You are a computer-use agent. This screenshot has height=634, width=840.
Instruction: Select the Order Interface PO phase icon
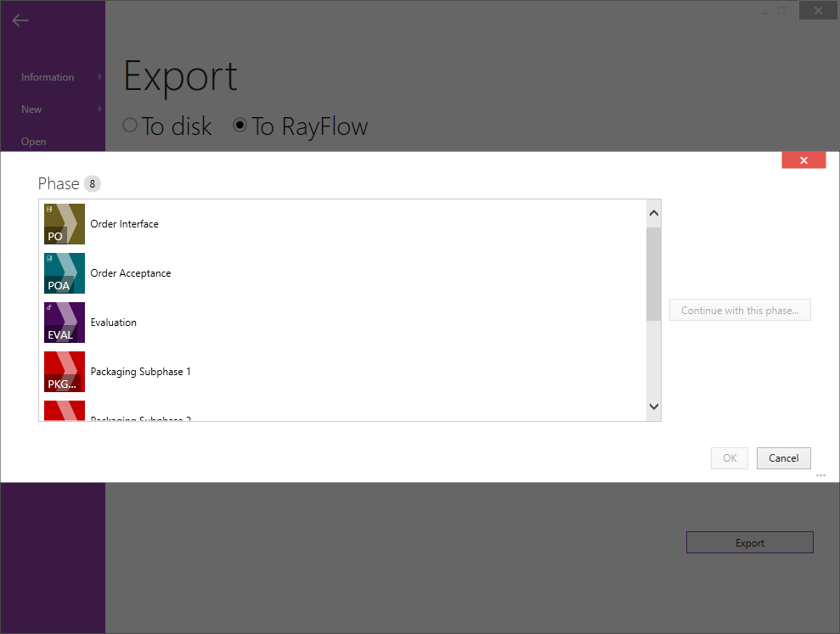65,224
